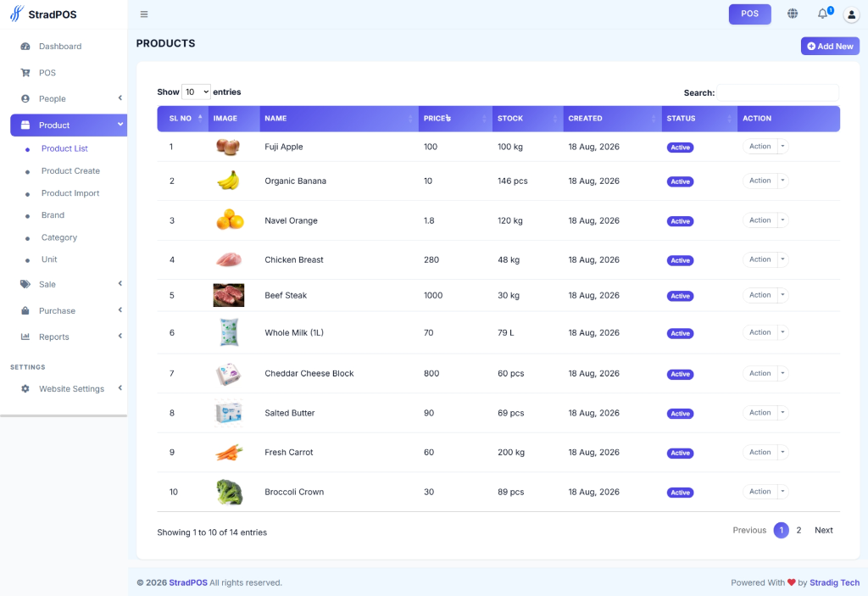The width and height of the screenshot is (868, 596).
Task: Click Active status badge for Organic Banana
Action: tap(681, 181)
